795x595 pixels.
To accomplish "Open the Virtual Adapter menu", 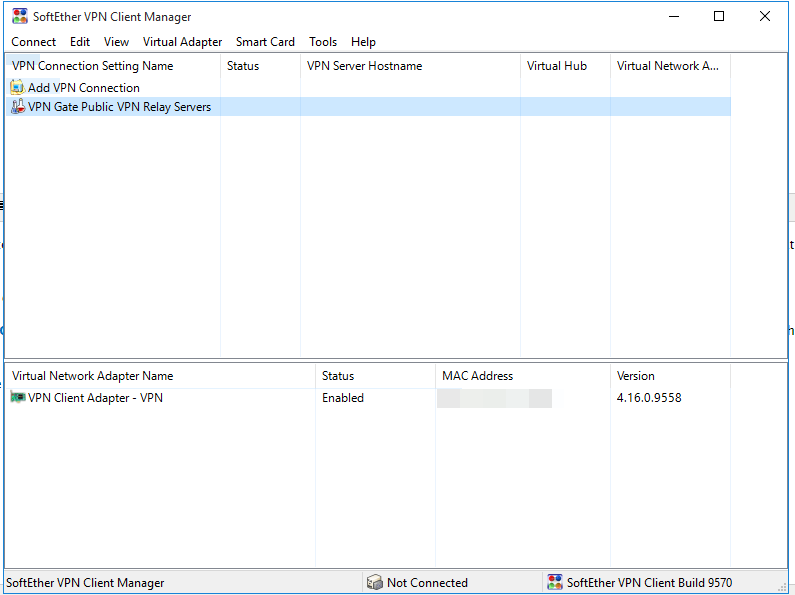I will (x=182, y=42).
